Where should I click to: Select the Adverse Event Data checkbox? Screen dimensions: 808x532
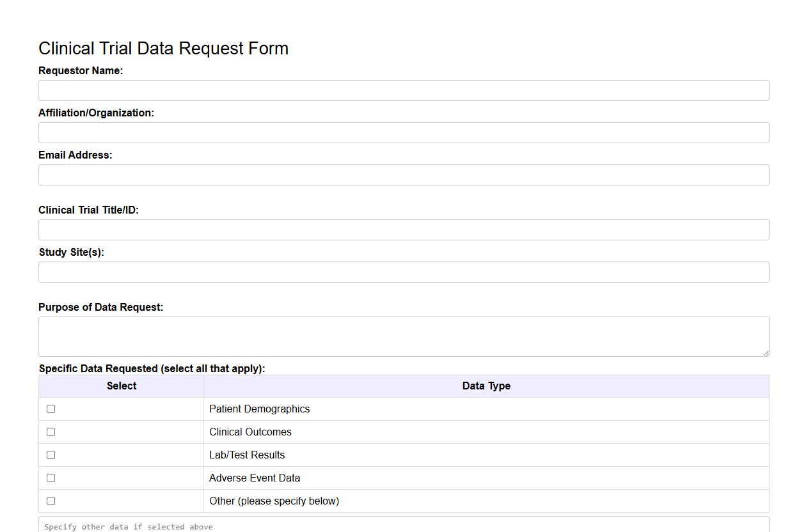click(x=51, y=478)
